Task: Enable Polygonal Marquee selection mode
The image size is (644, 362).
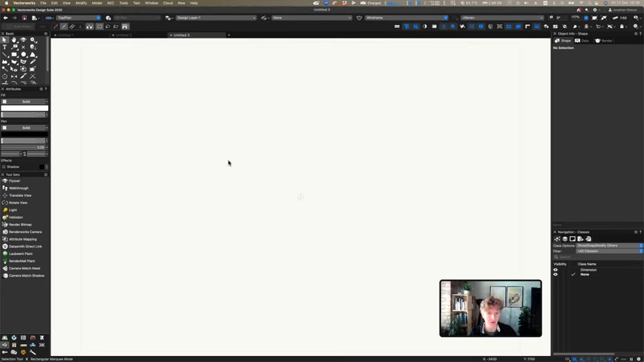Action: coord(116,26)
